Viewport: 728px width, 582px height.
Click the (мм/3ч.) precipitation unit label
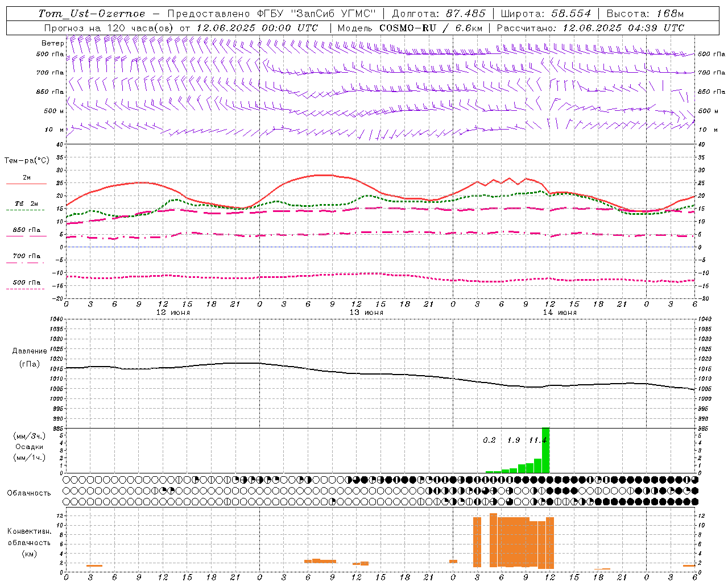tap(30, 436)
